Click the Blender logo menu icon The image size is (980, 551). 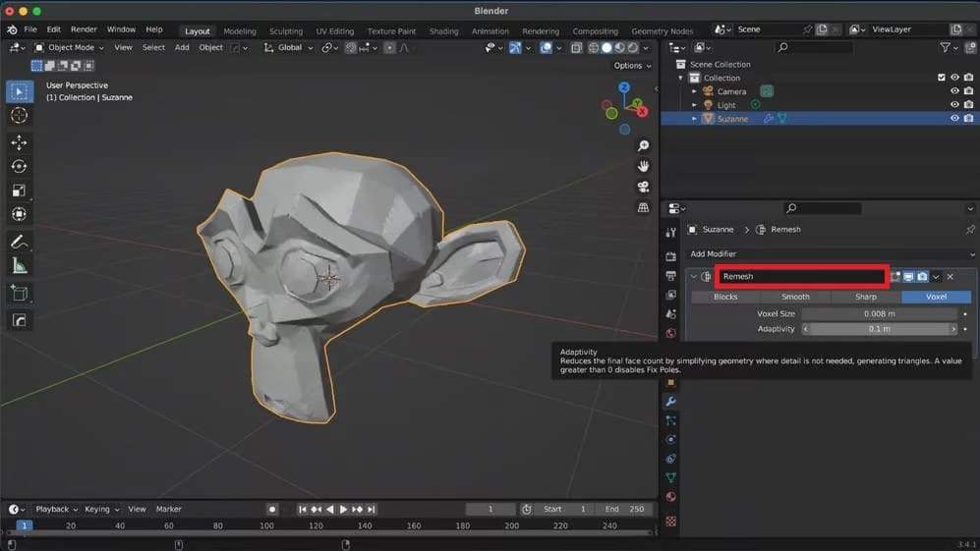tap(12, 29)
